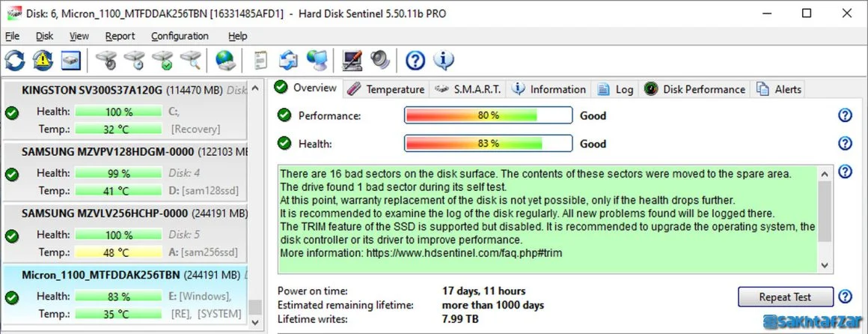868x334 pixels.
Task: Click the Health 83 % progress bar
Action: (x=488, y=144)
